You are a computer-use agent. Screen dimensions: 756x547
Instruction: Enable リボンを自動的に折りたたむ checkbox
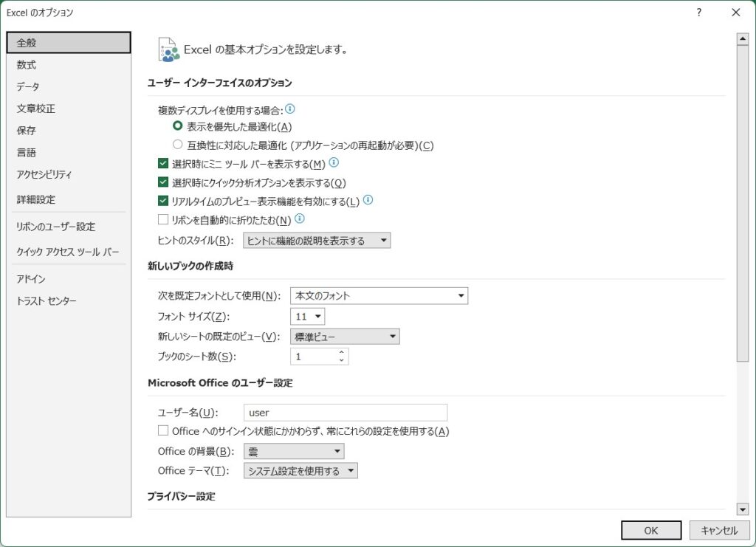(163, 219)
